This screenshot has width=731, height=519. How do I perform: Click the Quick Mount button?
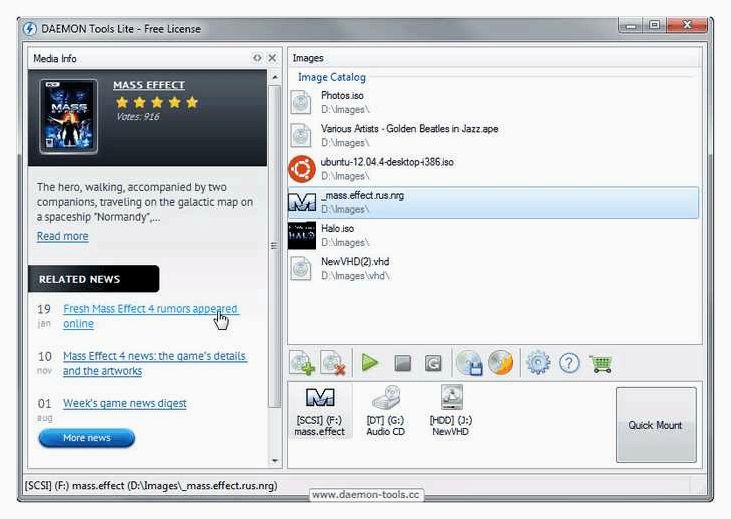pyautogui.click(x=656, y=425)
